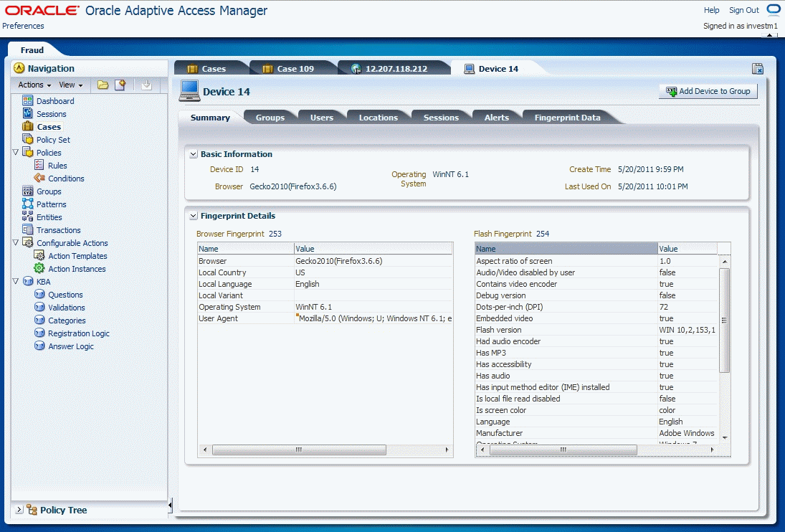Image resolution: width=785 pixels, height=532 pixels.
Task: Click the Action Templates gear icon
Action: point(39,256)
